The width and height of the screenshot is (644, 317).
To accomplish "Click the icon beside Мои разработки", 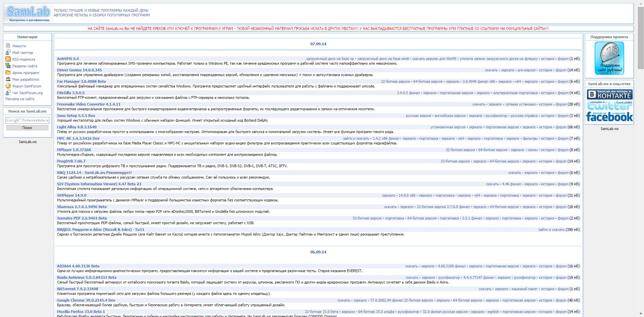I will (8, 79).
